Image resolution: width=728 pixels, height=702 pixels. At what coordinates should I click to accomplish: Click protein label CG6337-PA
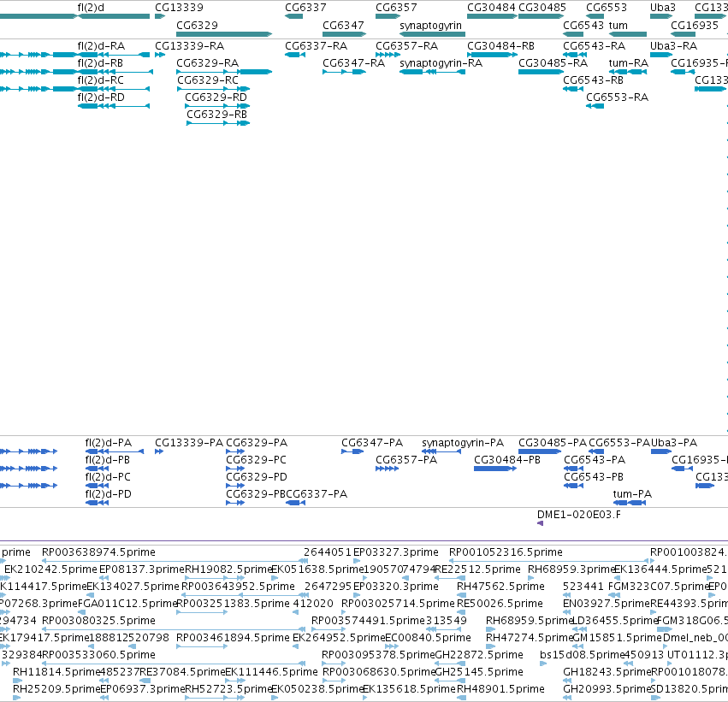click(317, 494)
